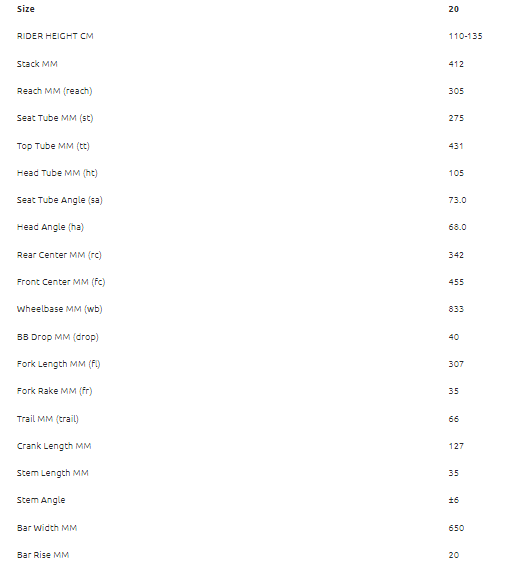Click the Seat Tube MM value 275

click(456, 118)
